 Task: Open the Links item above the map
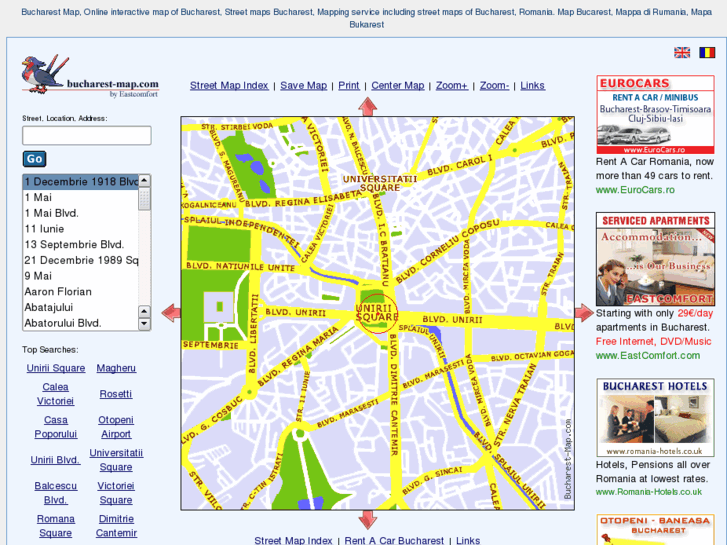pos(532,85)
